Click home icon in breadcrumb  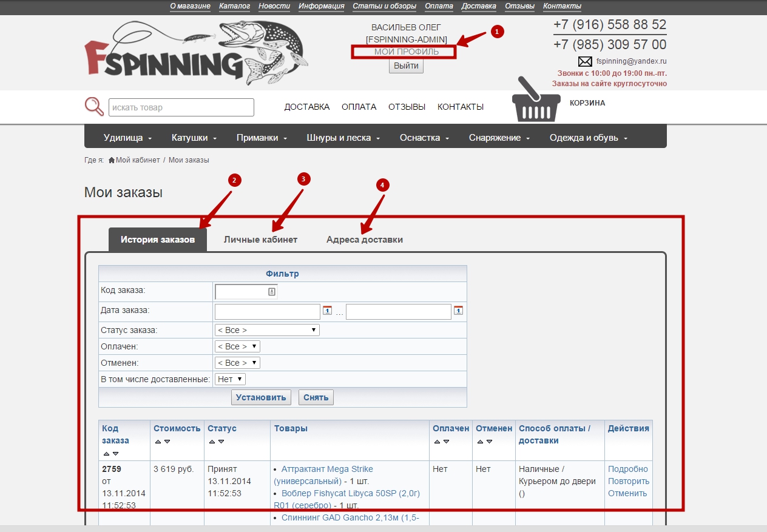click(x=112, y=160)
